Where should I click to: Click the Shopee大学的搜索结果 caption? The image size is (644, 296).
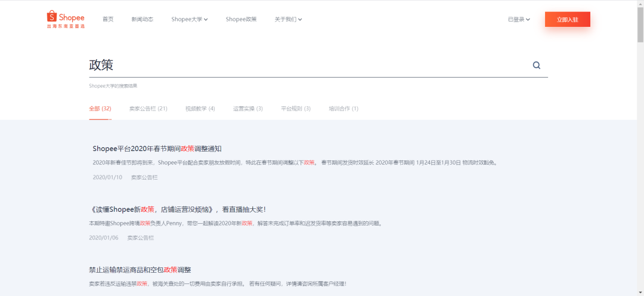tap(113, 86)
